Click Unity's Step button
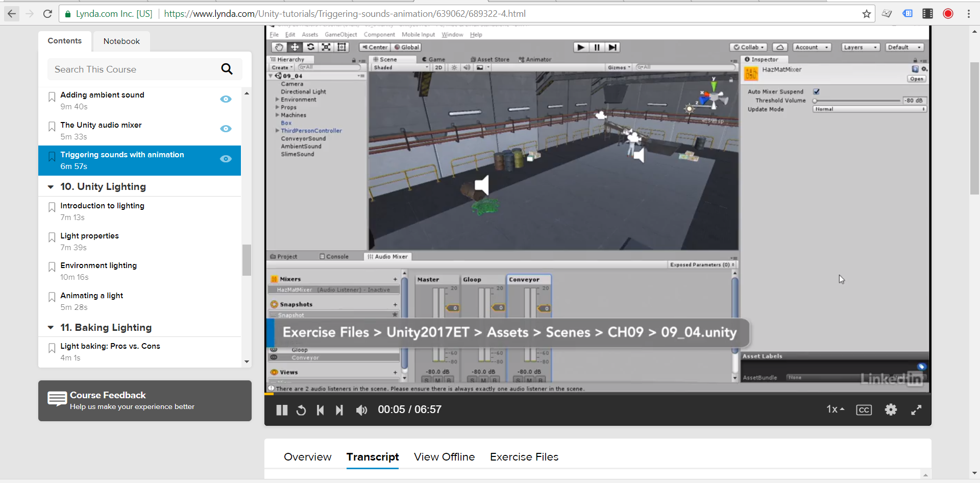980x483 pixels. tap(612, 47)
